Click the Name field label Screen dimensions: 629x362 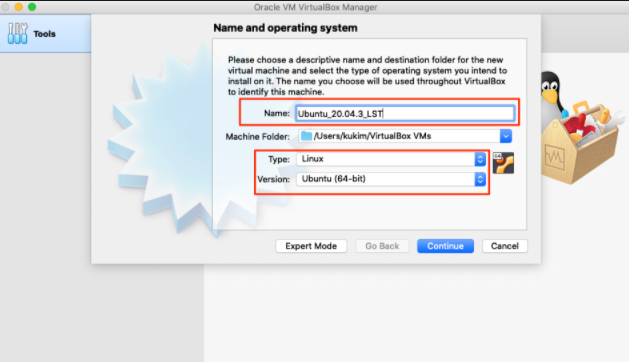(x=277, y=114)
